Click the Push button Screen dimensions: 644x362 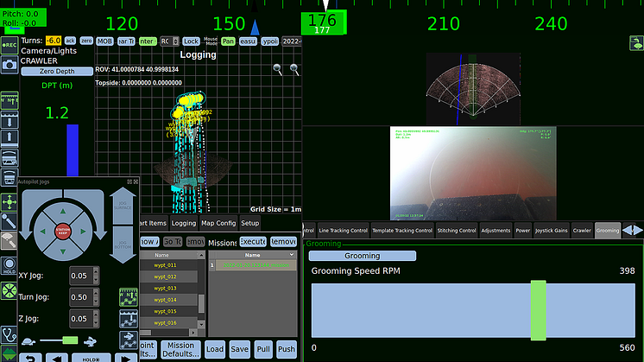[x=287, y=349]
